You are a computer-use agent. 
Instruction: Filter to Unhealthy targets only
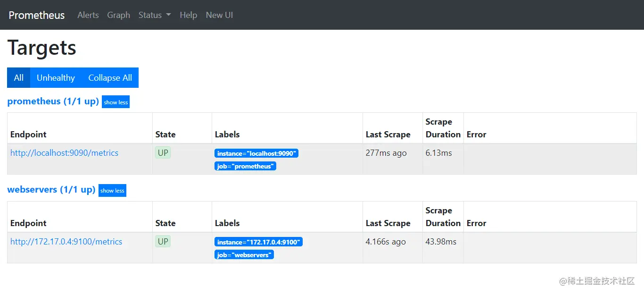(x=56, y=78)
